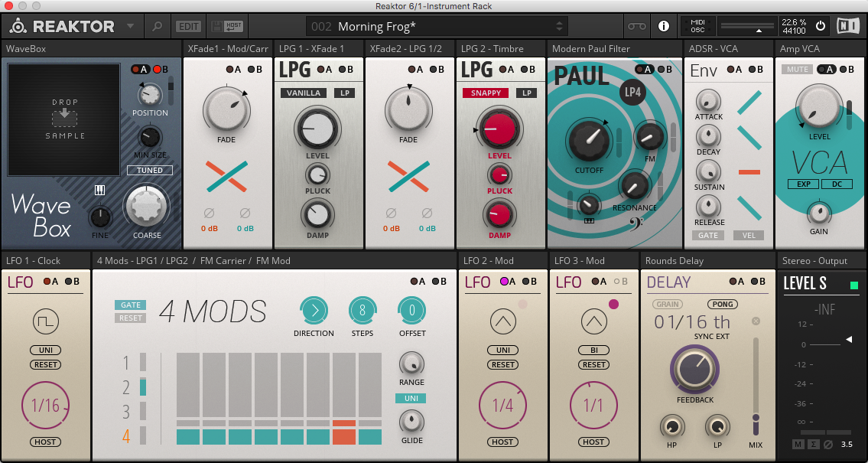Screen dimensions: 868x463
Task: Toggle EXP mode on the VCA
Action: [803, 184]
